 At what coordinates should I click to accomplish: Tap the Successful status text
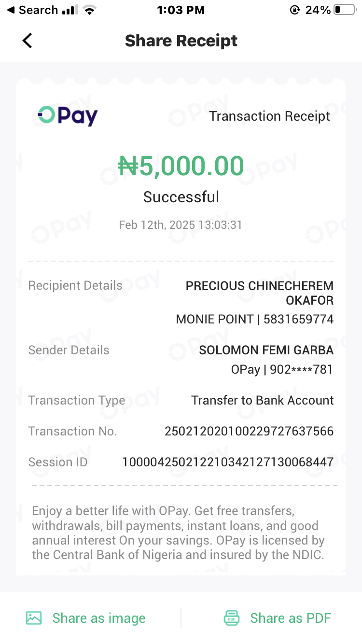[181, 197]
